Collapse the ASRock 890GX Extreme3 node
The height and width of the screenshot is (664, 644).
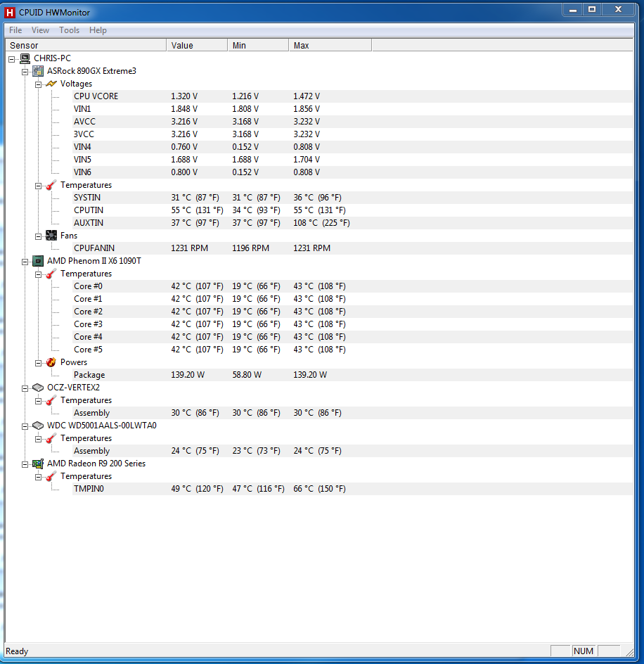[25, 72]
